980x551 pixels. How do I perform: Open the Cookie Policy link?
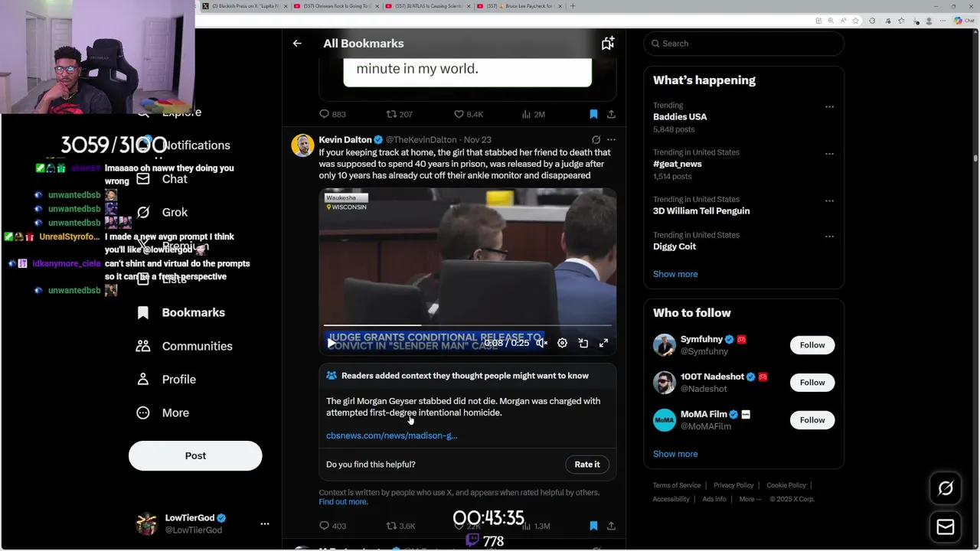(x=786, y=485)
